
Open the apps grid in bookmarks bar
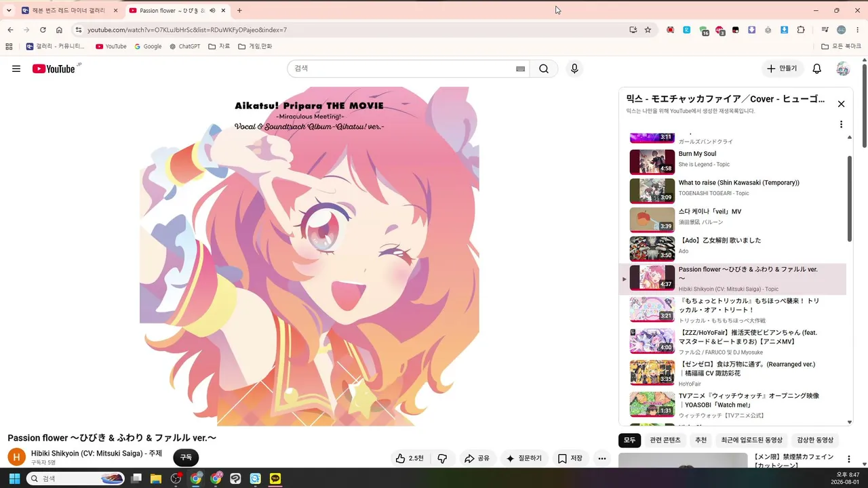click(9, 46)
